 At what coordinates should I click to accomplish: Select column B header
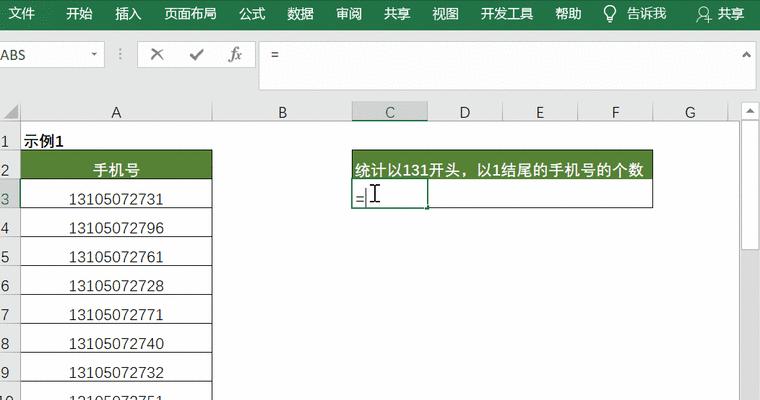[282, 112]
